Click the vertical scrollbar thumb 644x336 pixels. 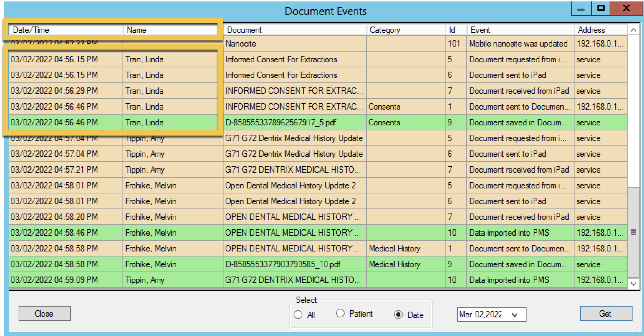coord(633,232)
